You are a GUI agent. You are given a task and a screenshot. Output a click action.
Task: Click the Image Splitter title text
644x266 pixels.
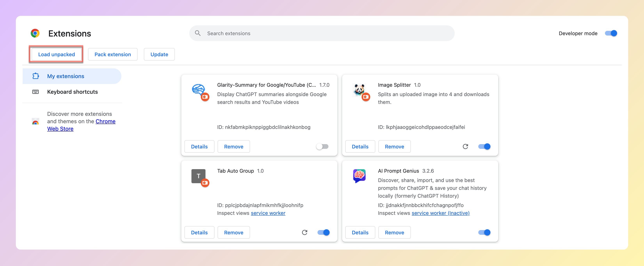[x=394, y=85]
